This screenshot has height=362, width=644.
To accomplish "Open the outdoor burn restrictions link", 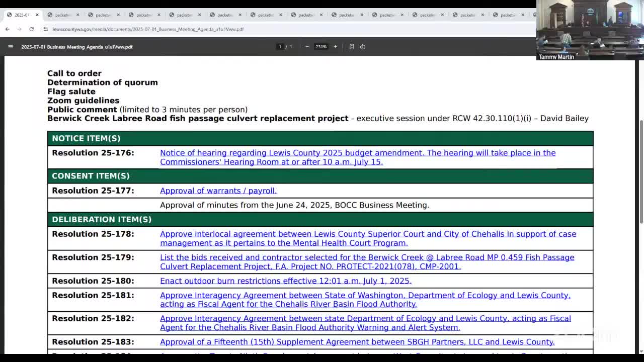I will [x=286, y=281].
